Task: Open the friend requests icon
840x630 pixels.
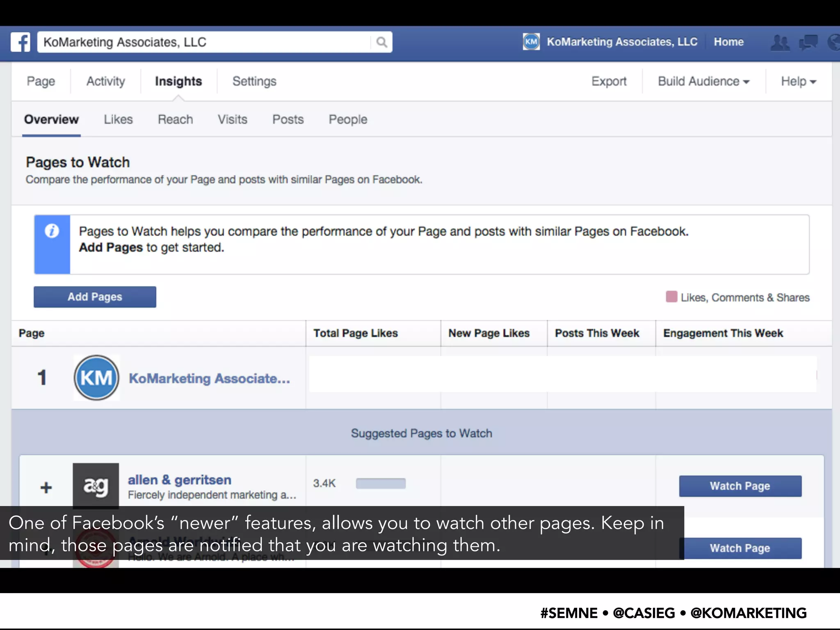Action: point(780,42)
